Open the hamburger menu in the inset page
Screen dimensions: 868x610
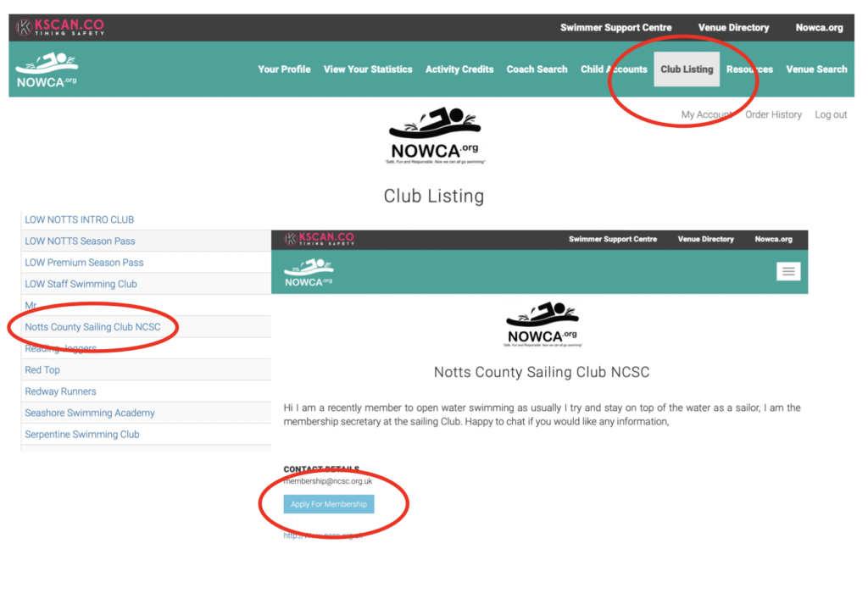pos(788,271)
